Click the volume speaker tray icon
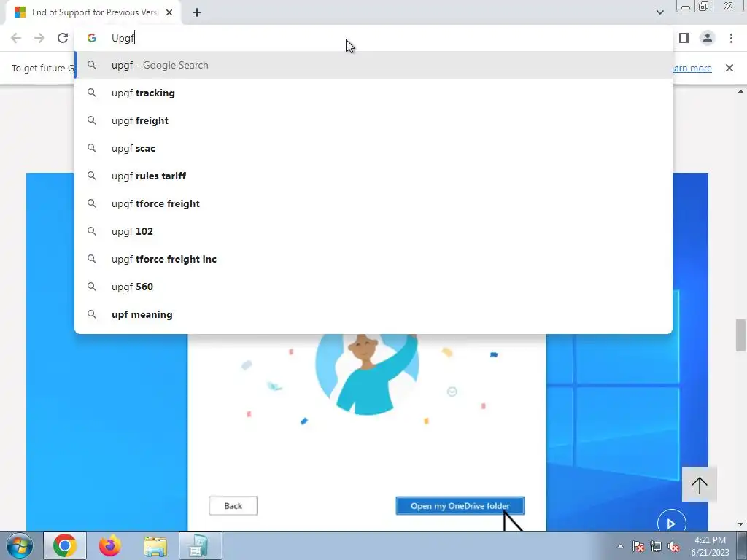 pos(673,546)
